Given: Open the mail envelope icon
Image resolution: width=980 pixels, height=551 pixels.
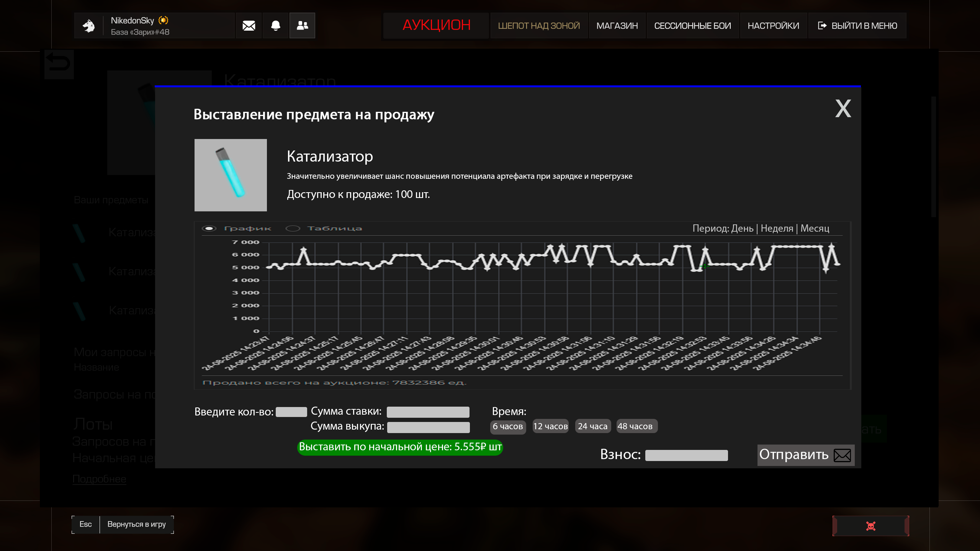Looking at the screenshot, I should pos(249,26).
